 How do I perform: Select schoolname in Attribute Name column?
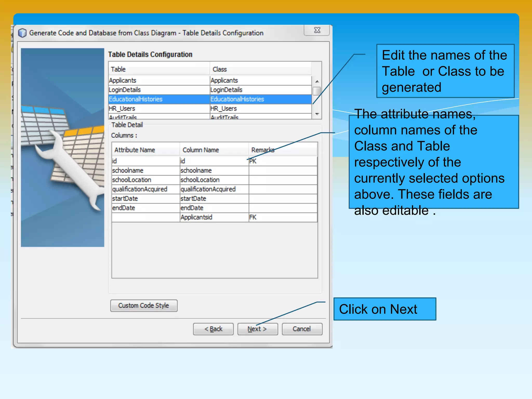146,170
